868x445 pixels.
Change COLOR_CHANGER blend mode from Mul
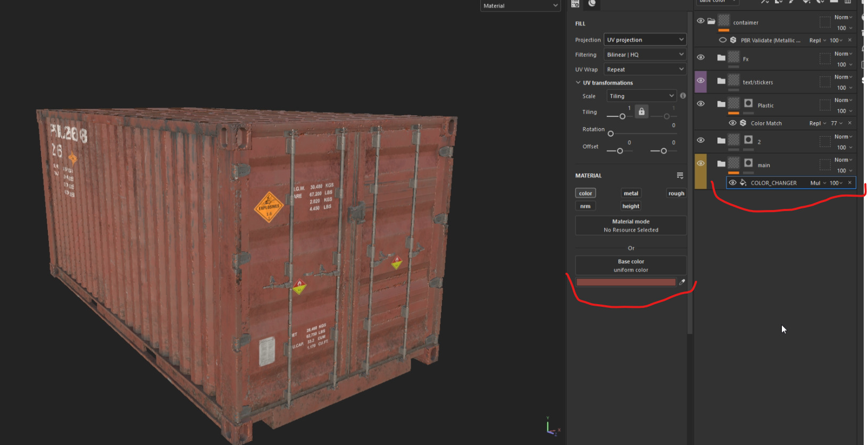tap(818, 183)
